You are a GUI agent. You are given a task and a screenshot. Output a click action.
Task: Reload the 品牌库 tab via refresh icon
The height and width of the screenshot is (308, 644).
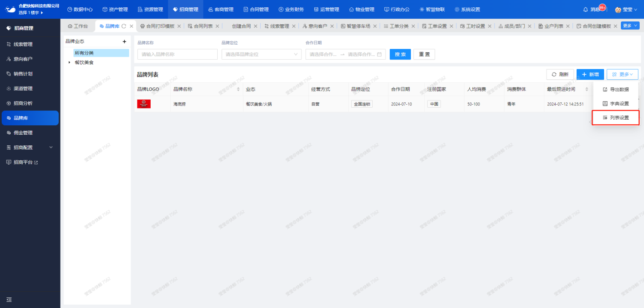click(x=124, y=26)
